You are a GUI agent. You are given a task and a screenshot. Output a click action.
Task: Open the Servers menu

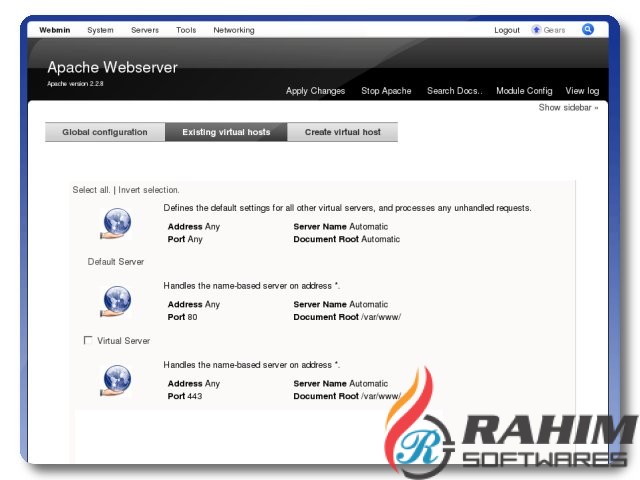(x=145, y=30)
